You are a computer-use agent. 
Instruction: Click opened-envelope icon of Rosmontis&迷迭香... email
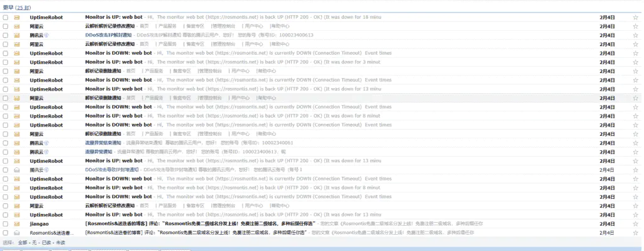coord(17,233)
